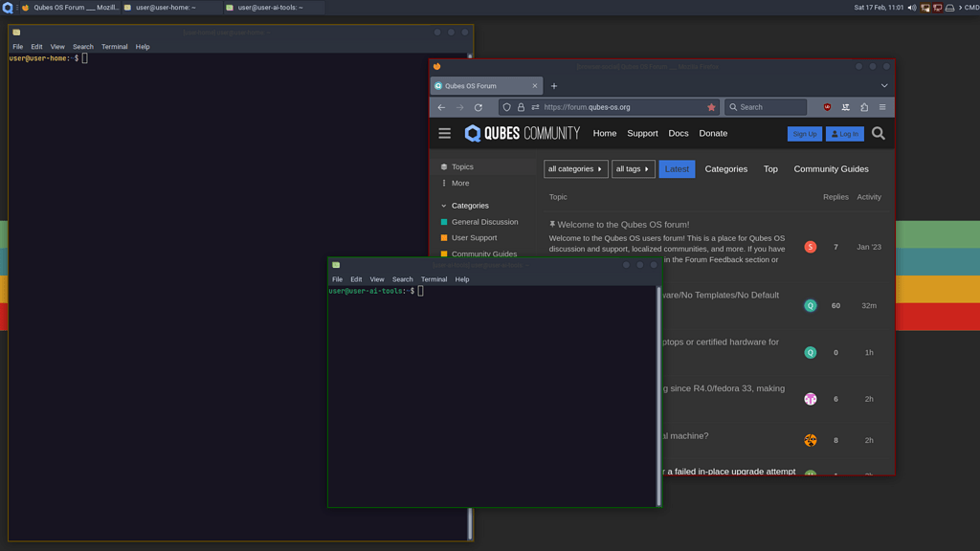980x551 pixels.
Task: Open the Docs link in the navbar
Action: [679, 133]
